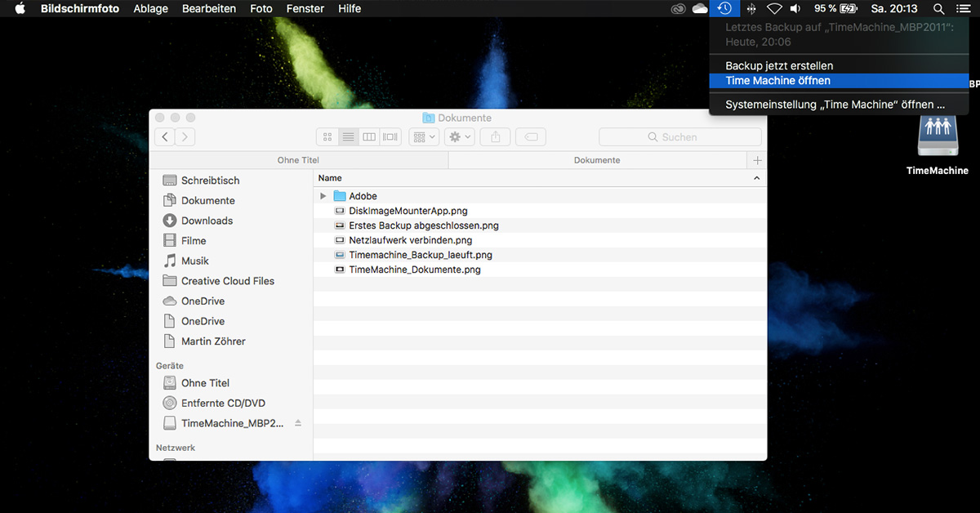This screenshot has width=980, height=513.
Task: Click the Share button in Finder toolbar
Action: pos(496,137)
